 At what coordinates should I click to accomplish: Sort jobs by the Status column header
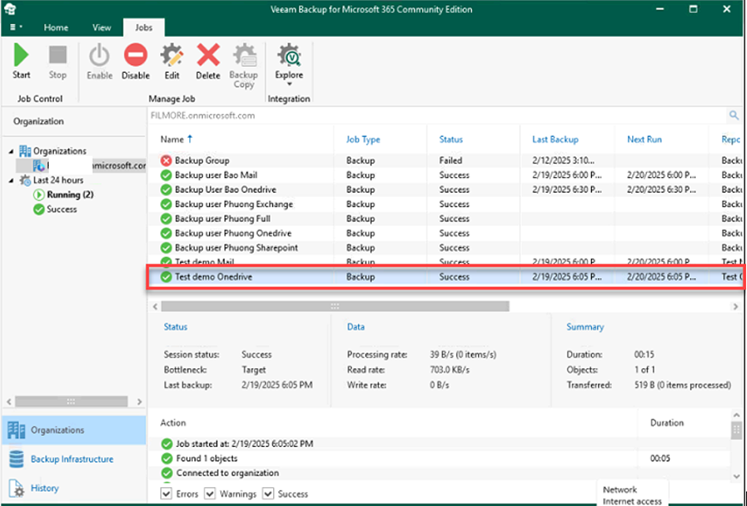point(451,140)
